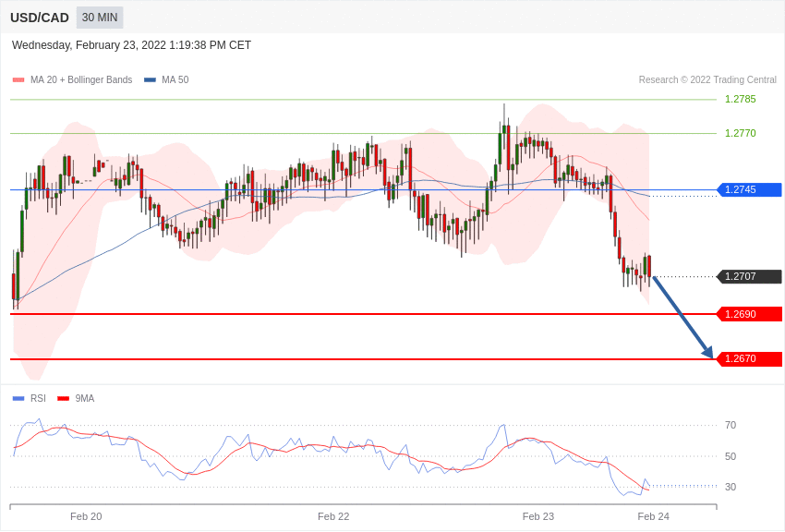The width and height of the screenshot is (785, 532).
Task: Click the RSI 50 level label
Action: click(731, 456)
